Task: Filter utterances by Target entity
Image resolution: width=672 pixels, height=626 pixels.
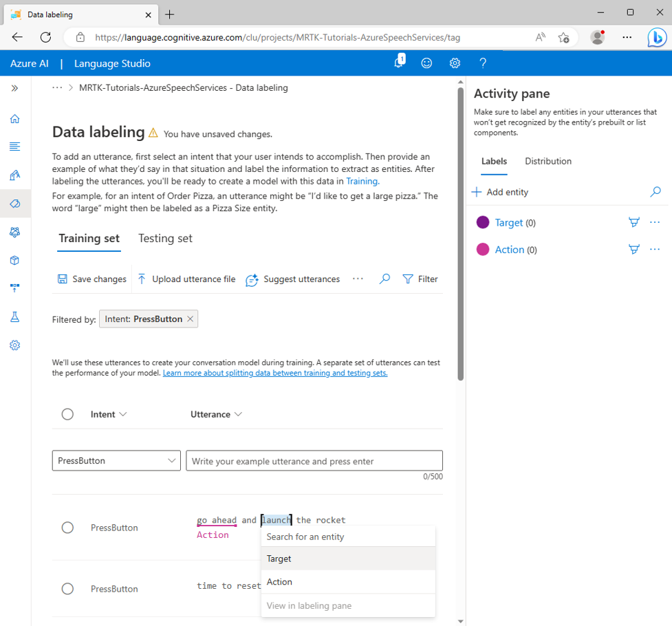Action: point(634,222)
